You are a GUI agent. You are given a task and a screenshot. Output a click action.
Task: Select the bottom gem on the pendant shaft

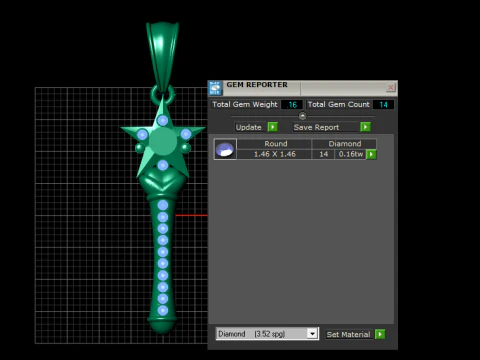pyautogui.click(x=163, y=310)
